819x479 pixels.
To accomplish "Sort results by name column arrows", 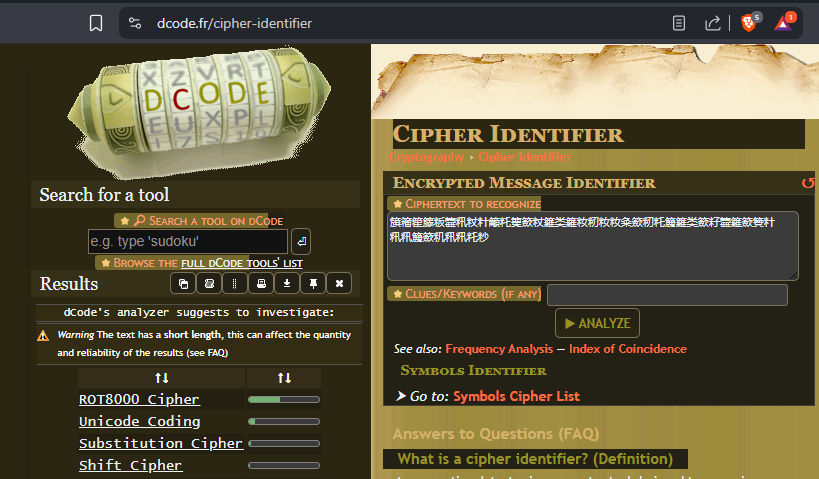I will coord(162,378).
